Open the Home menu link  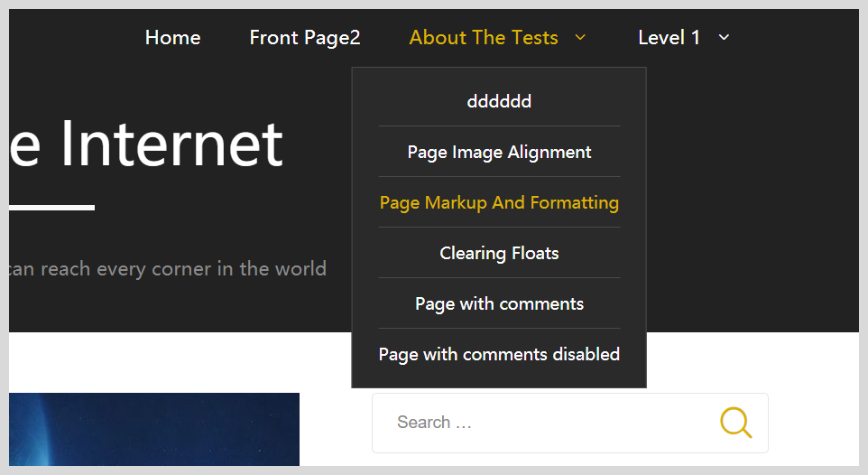172,38
